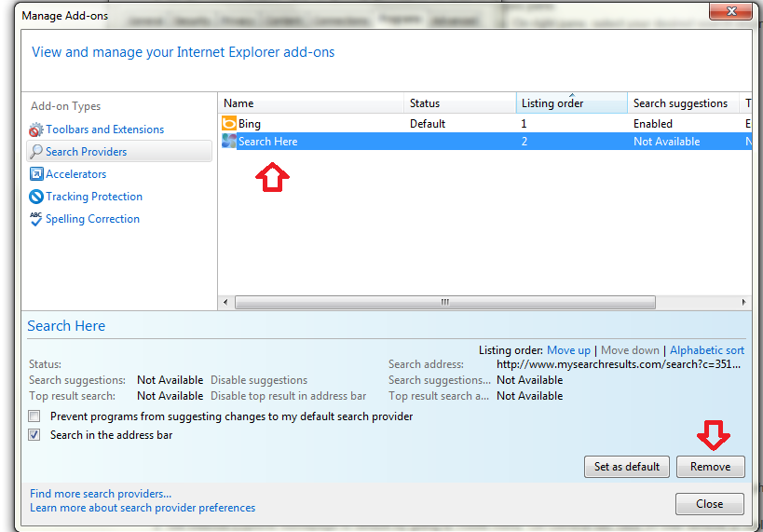The width and height of the screenshot is (763, 532).
Task: Close window with red X title button
Action: click(x=731, y=11)
